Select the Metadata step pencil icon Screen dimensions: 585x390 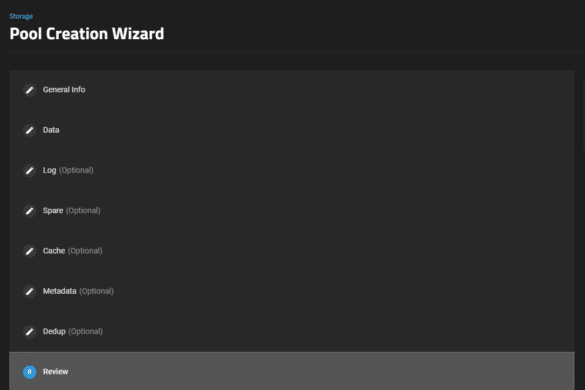[x=29, y=291]
